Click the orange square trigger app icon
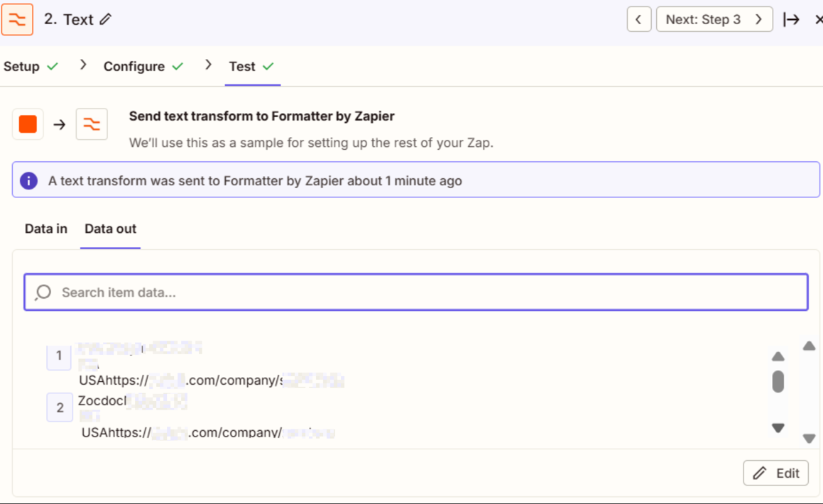The height and width of the screenshot is (504, 823). [x=28, y=124]
